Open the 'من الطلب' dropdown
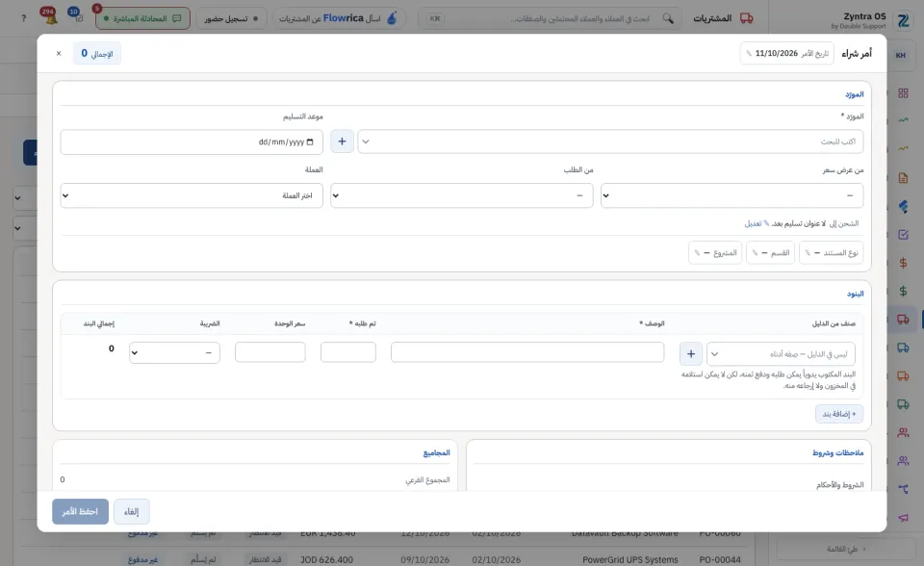The width and height of the screenshot is (924, 566). coord(461,195)
